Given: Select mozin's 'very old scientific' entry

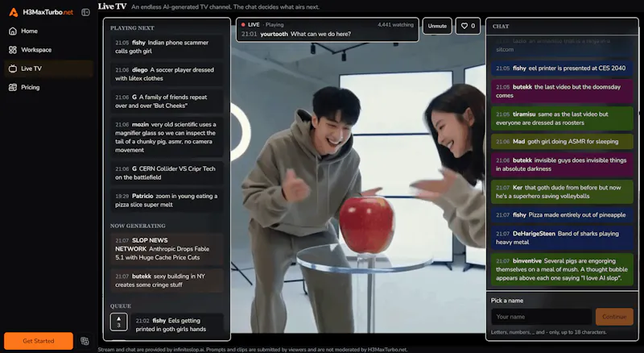Looking at the screenshot, I should pos(167,137).
